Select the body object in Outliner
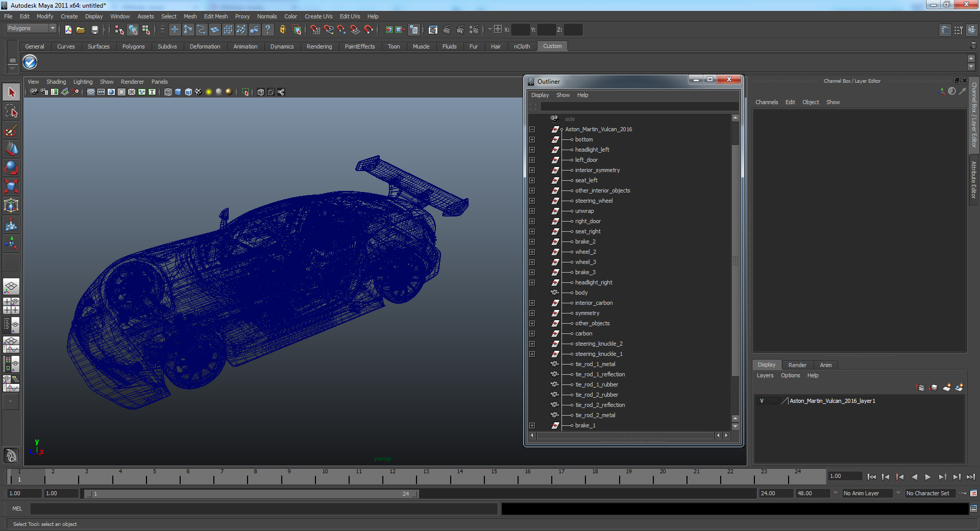This screenshot has width=980, height=531. click(x=581, y=293)
